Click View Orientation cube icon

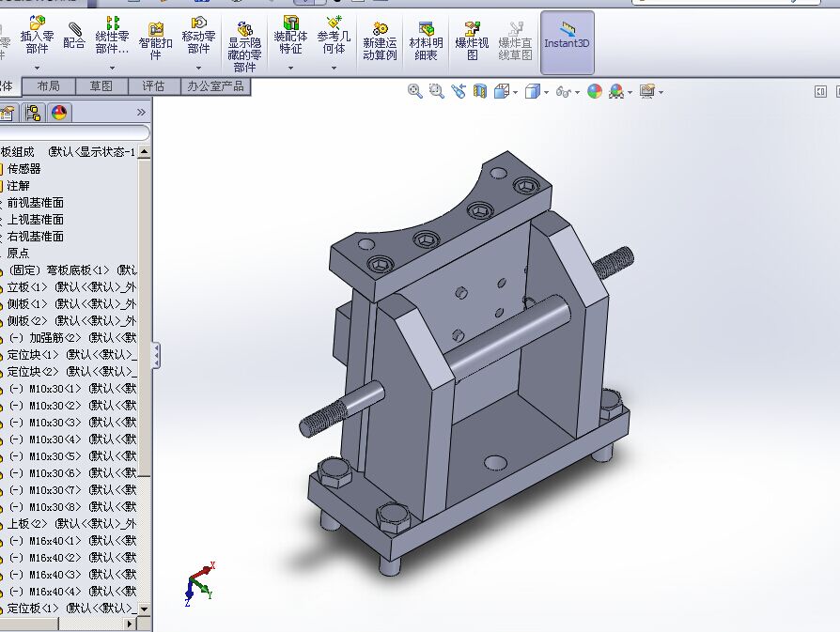tap(502, 92)
